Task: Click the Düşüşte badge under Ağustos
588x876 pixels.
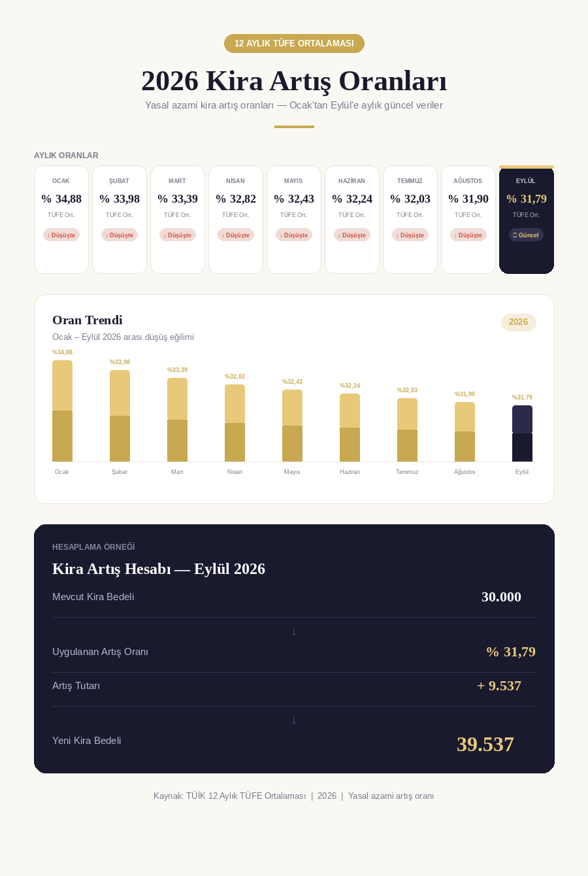Action: pyautogui.click(x=468, y=235)
